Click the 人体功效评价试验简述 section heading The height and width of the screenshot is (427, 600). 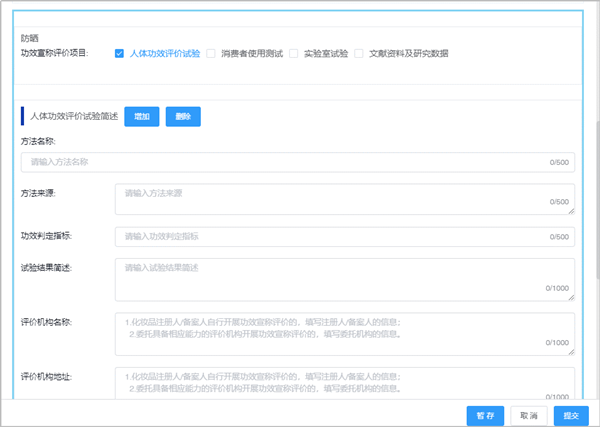73,117
